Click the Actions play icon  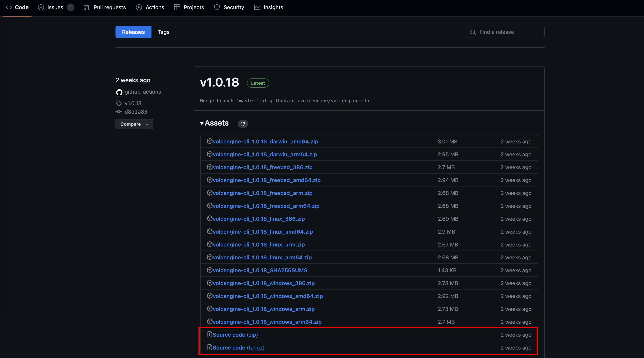click(x=139, y=7)
